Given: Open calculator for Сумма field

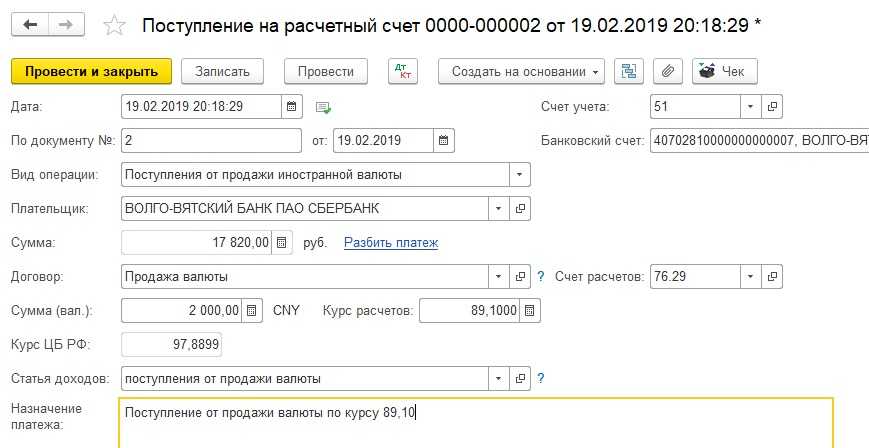Looking at the screenshot, I should [x=282, y=242].
